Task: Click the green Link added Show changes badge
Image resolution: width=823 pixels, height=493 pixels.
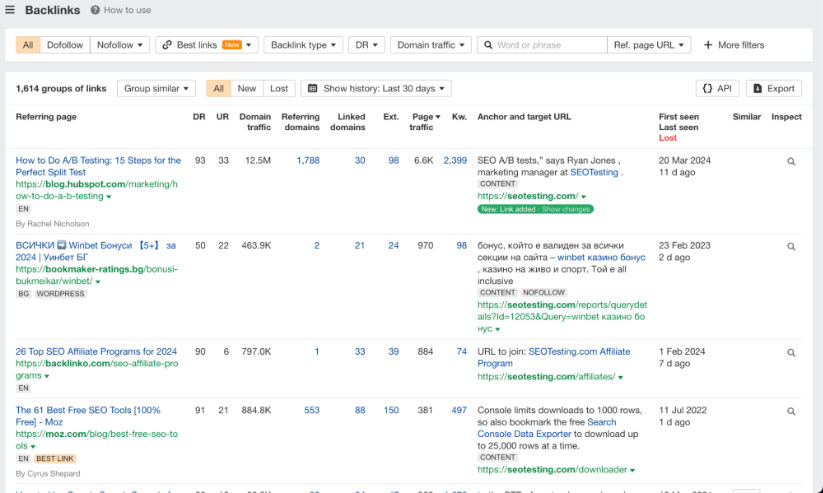Action: [535, 209]
